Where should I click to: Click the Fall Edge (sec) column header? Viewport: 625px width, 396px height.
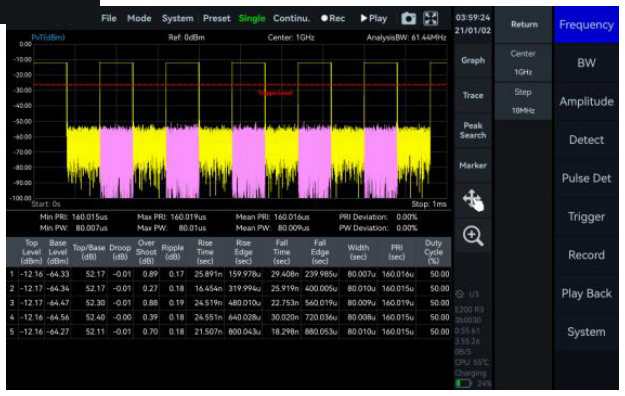point(320,252)
